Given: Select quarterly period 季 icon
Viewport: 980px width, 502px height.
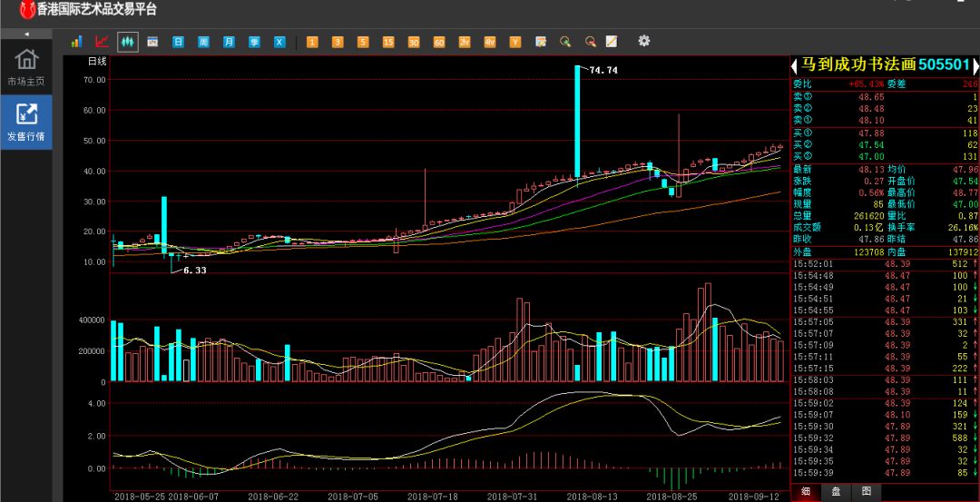Looking at the screenshot, I should [254, 42].
